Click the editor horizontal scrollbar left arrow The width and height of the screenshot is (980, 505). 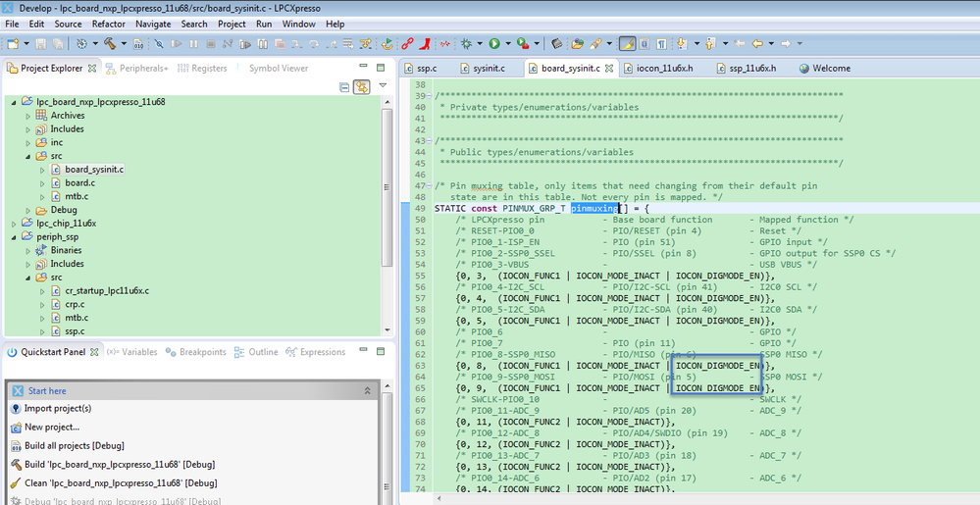pos(440,499)
